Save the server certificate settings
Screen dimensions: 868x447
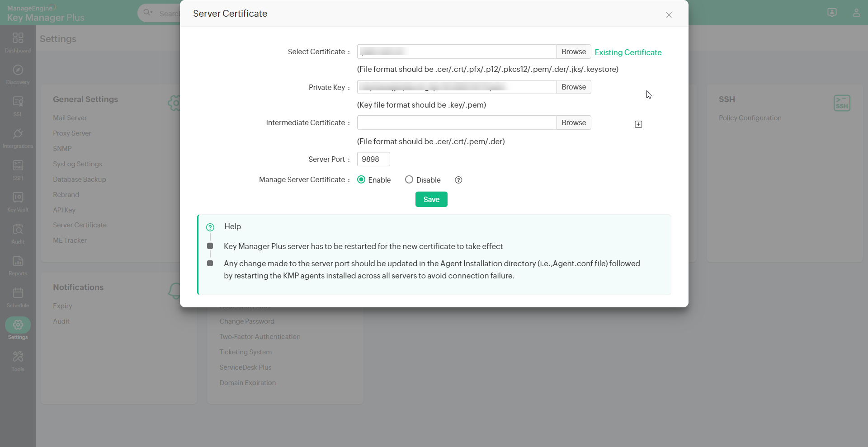pyautogui.click(x=431, y=199)
